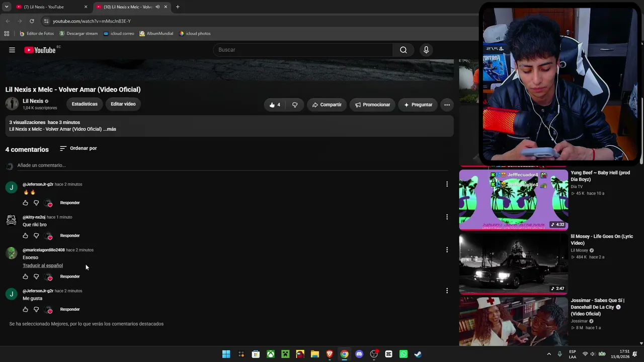Close the "(7) Lil Nexis - YouTube" tab
This screenshot has width=644, height=362.
tap(86, 7)
